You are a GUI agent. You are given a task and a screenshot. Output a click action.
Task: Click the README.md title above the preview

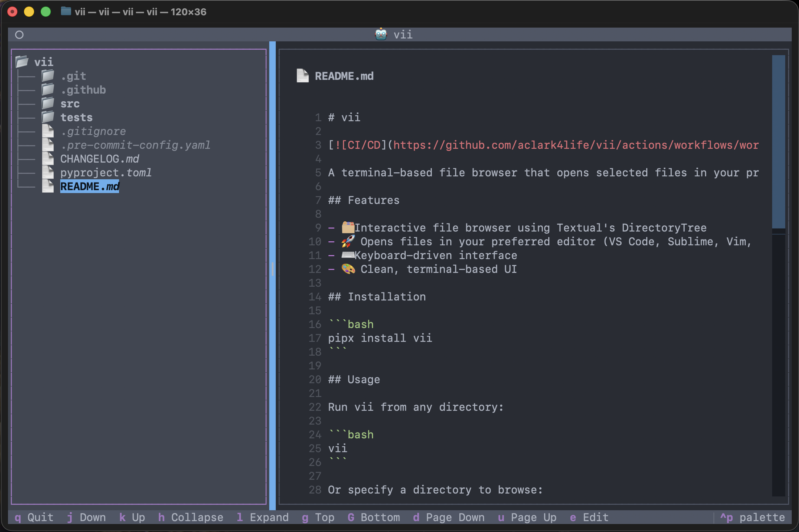click(x=344, y=76)
